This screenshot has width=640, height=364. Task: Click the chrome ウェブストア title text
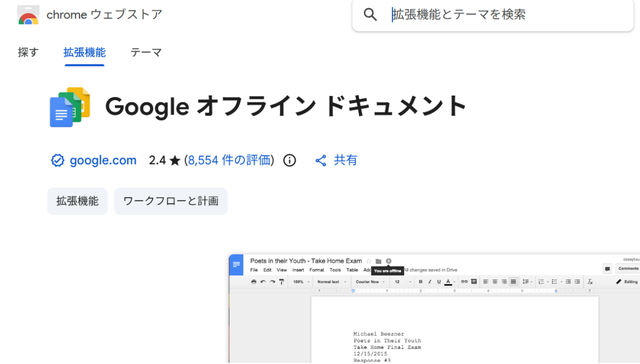(104, 15)
